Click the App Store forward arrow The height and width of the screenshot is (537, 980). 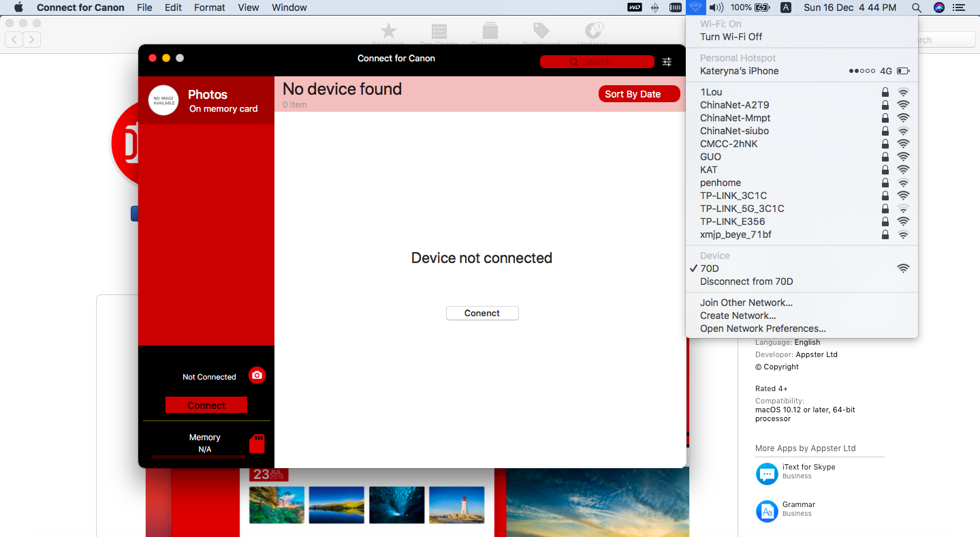31,40
